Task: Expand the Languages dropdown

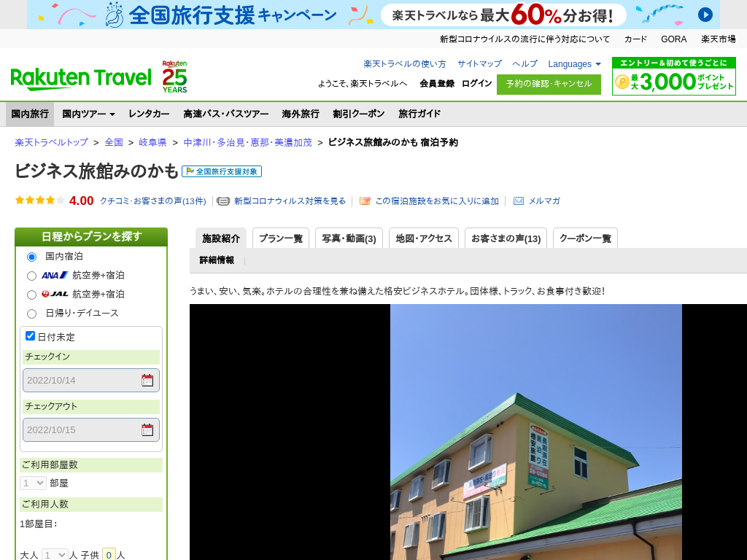Action: (574, 64)
